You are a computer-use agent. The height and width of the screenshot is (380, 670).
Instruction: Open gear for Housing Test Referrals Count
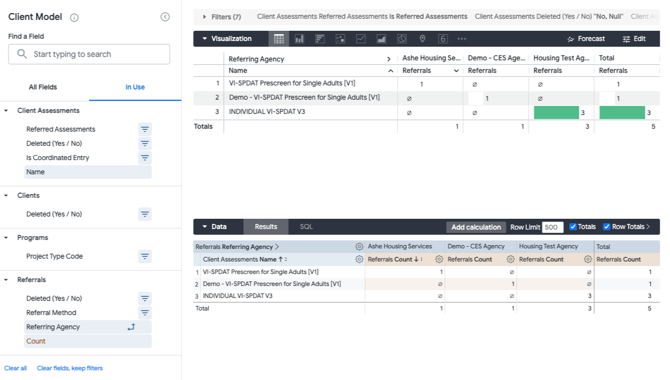[588, 259]
